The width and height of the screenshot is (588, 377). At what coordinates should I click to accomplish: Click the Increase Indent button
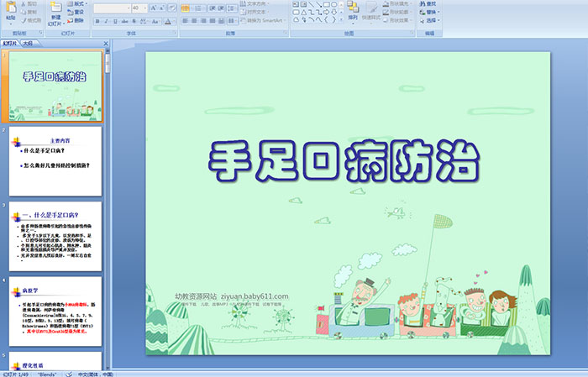click(221, 8)
